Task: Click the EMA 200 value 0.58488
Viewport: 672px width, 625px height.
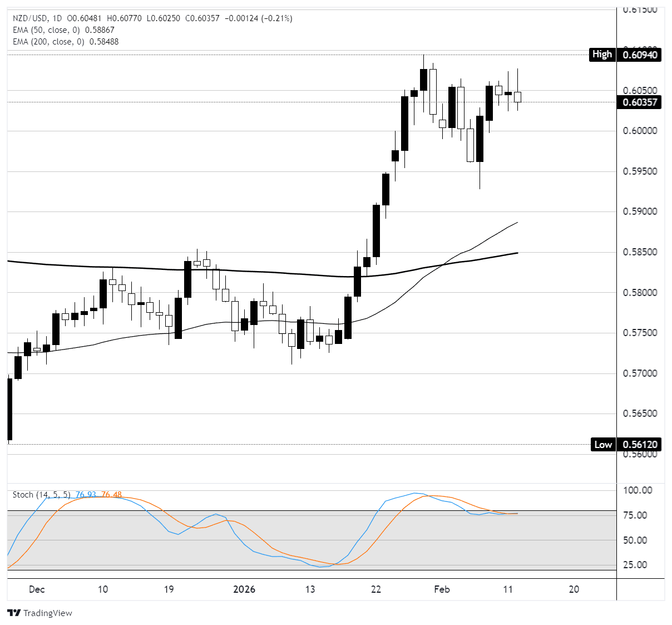Action: 102,42
